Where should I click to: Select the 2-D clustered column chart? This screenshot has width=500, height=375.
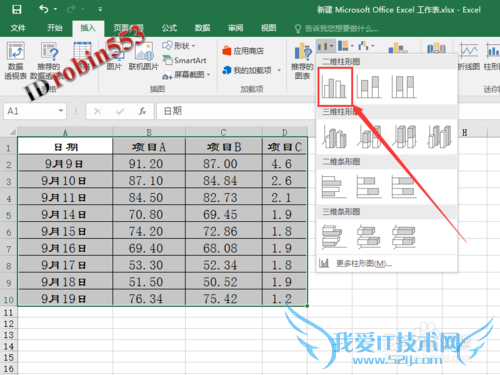pos(335,87)
